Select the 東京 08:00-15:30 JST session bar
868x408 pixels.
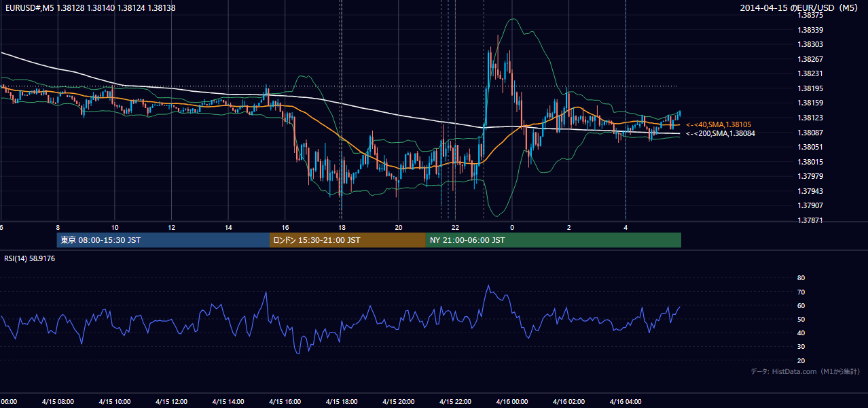point(163,240)
